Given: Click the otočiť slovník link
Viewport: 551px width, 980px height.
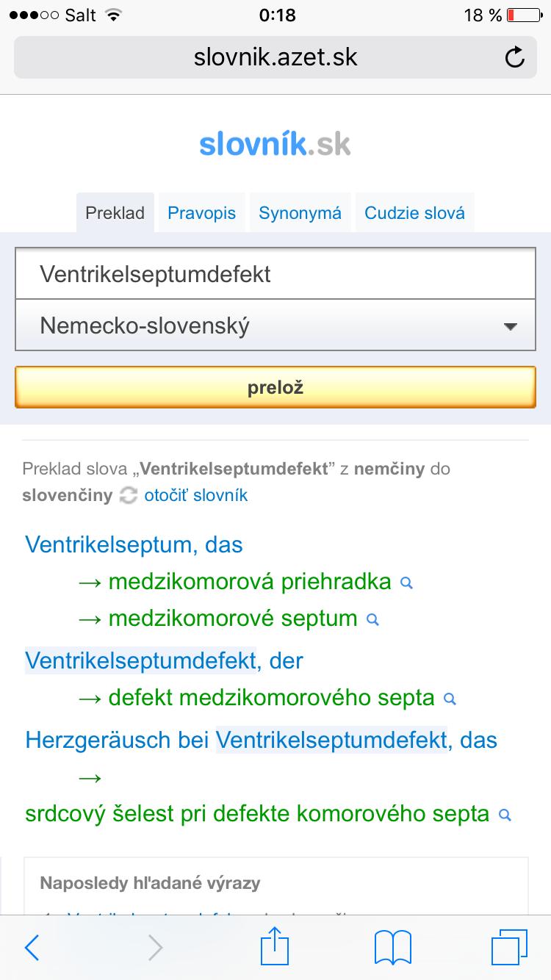Looking at the screenshot, I should pyautogui.click(x=196, y=496).
